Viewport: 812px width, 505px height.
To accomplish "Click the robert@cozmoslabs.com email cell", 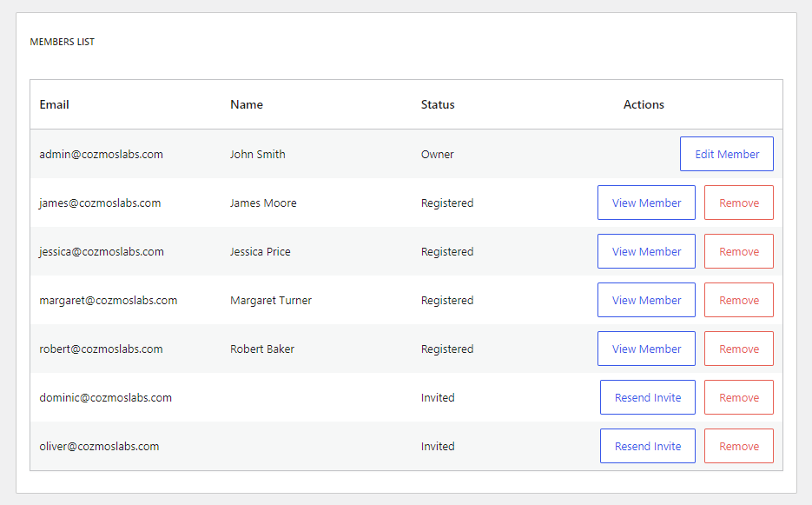I will click(x=101, y=349).
